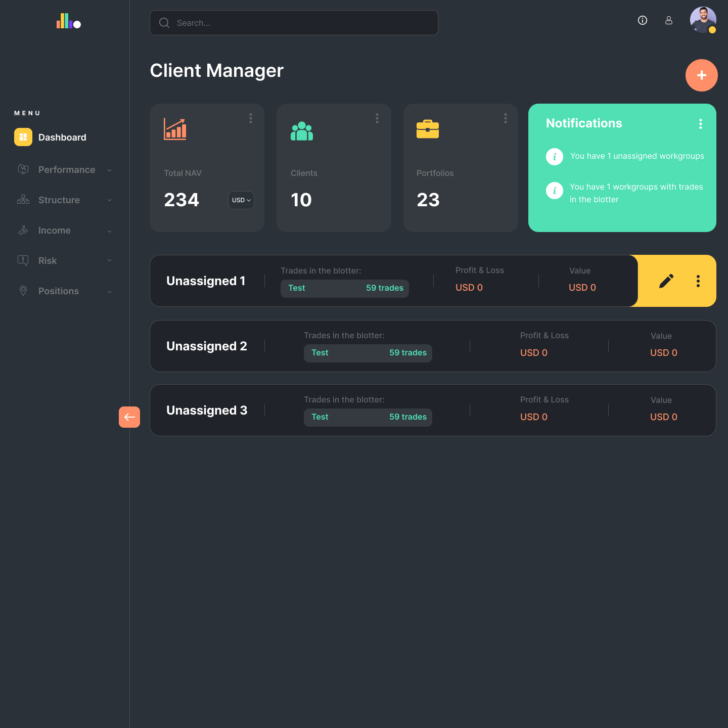Open the Structure menu item

59,200
